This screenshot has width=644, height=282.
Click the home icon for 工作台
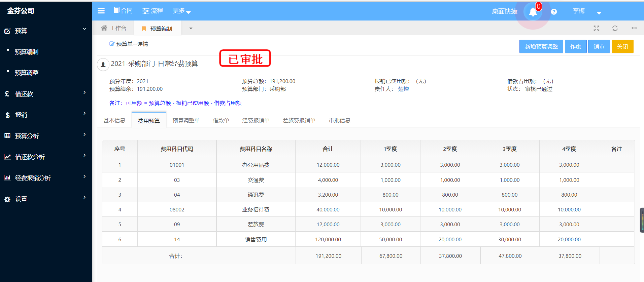tap(104, 28)
